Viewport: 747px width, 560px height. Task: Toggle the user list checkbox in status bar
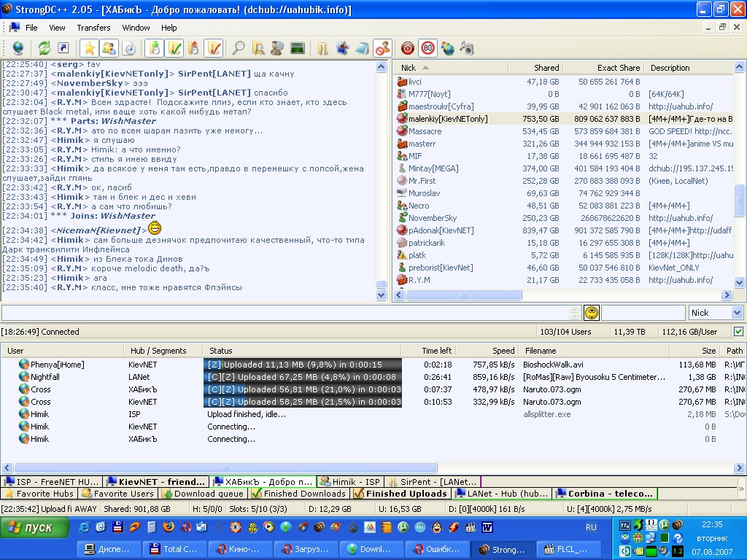pyautogui.click(x=738, y=332)
